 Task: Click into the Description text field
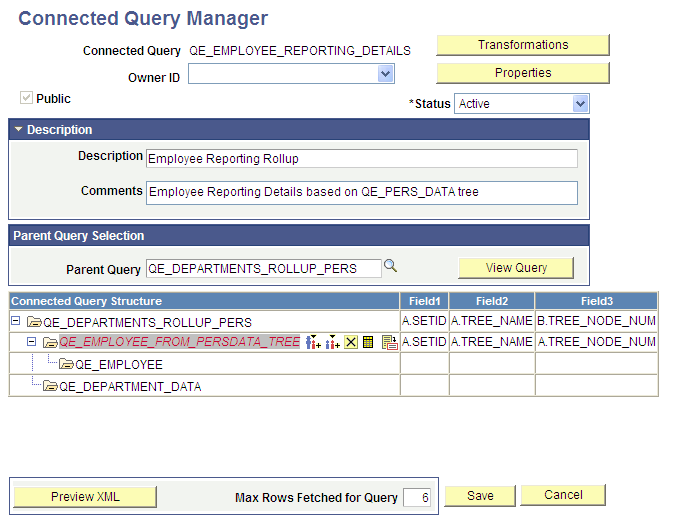pyautogui.click(x=362, y=159)
